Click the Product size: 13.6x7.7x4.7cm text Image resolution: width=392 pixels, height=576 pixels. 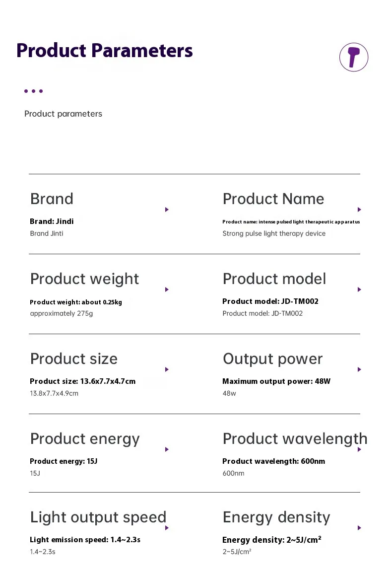point(82,381)
